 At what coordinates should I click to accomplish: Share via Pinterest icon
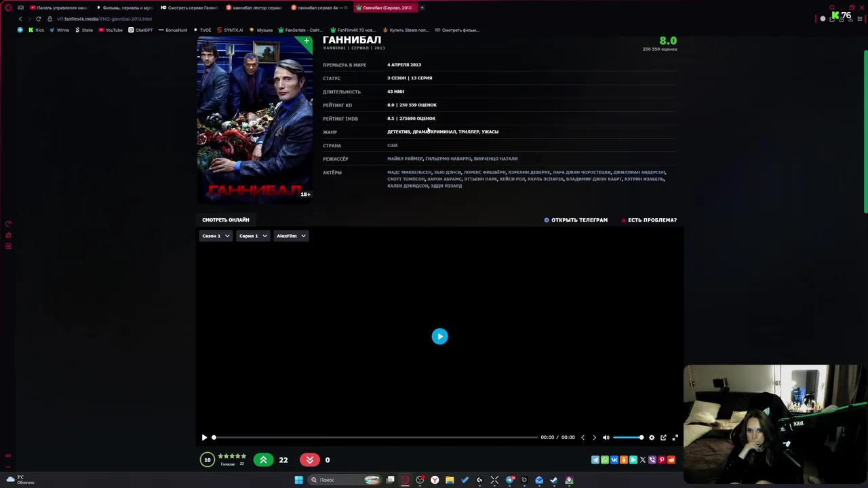click(662, 460)
